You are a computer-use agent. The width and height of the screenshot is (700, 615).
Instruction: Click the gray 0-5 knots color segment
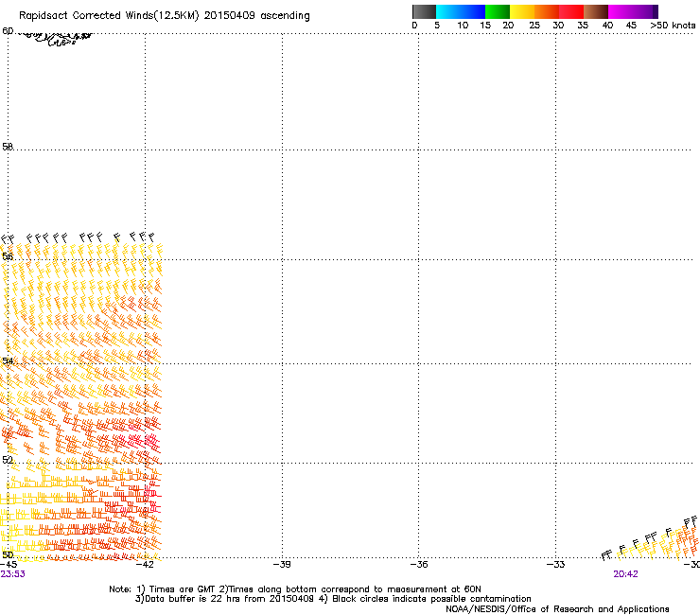pyautogui.click(x=424, y=11)
